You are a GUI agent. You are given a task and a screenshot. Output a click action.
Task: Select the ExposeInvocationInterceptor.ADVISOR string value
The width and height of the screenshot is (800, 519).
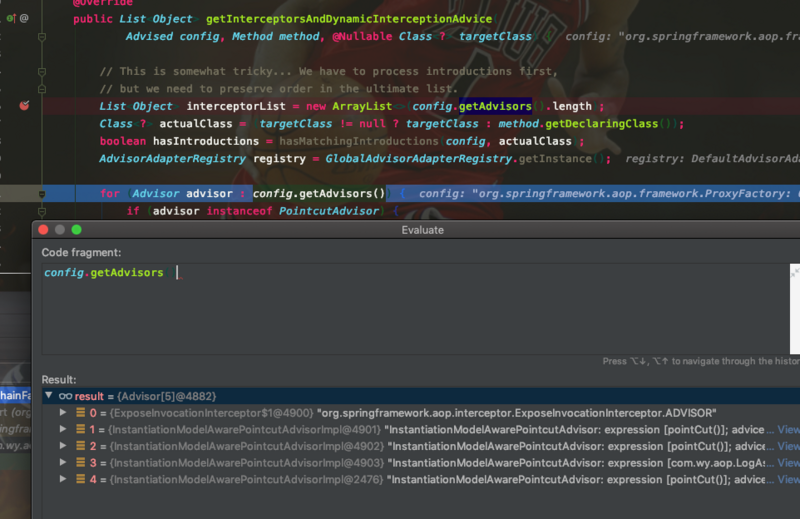[x=517, y=413]
